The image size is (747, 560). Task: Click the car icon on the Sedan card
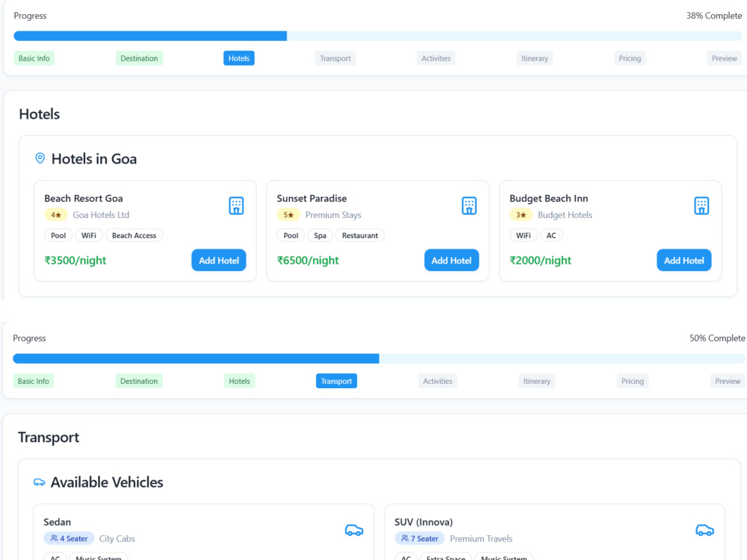354,530
